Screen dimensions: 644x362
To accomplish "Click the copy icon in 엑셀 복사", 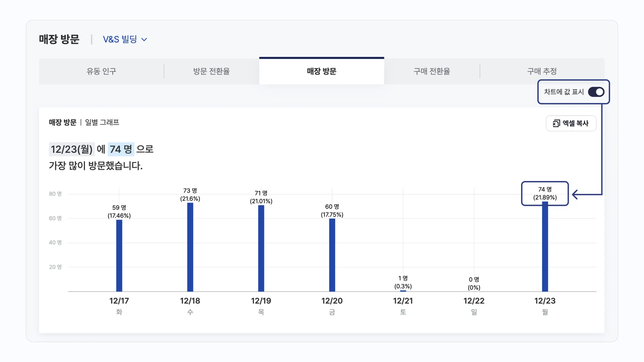I will coord(556,123).
